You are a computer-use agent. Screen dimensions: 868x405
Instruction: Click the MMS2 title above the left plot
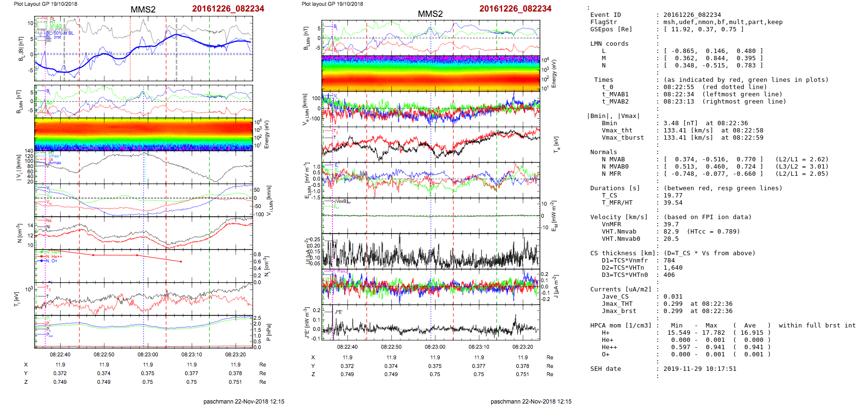[x=143, y=10]
